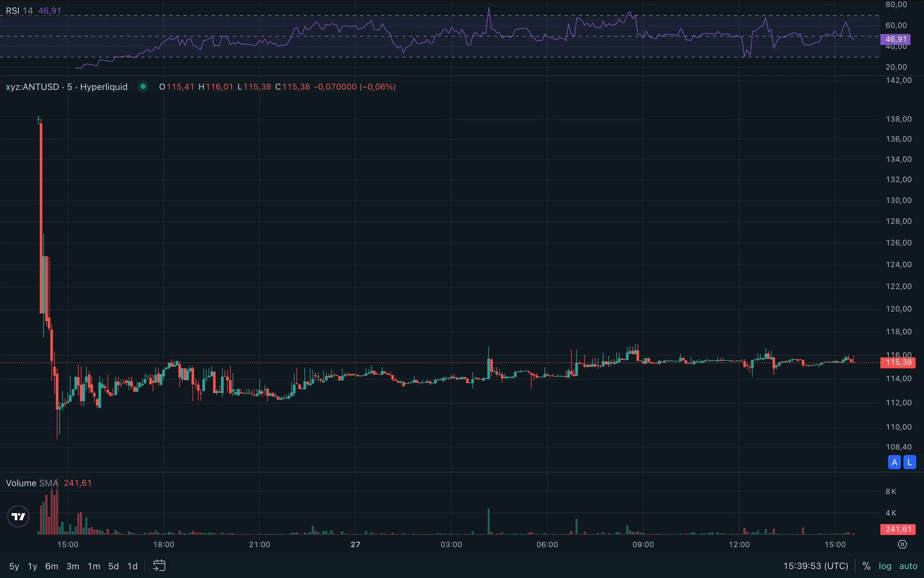Select the 3m time range
This screenshot has width=924, height=578.
(x=73, y=566)
